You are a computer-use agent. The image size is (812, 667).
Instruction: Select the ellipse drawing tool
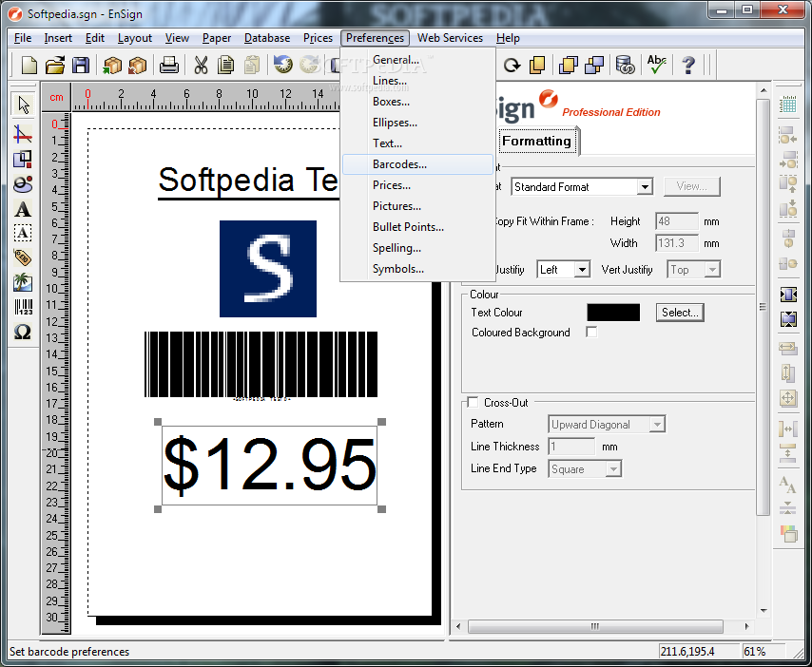(23, 184)
